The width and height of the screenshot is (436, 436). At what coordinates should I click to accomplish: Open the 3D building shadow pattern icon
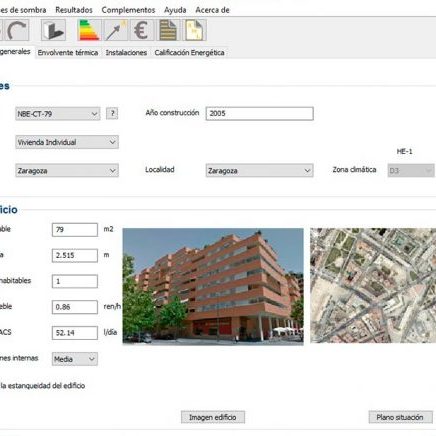tap(53, 30)
